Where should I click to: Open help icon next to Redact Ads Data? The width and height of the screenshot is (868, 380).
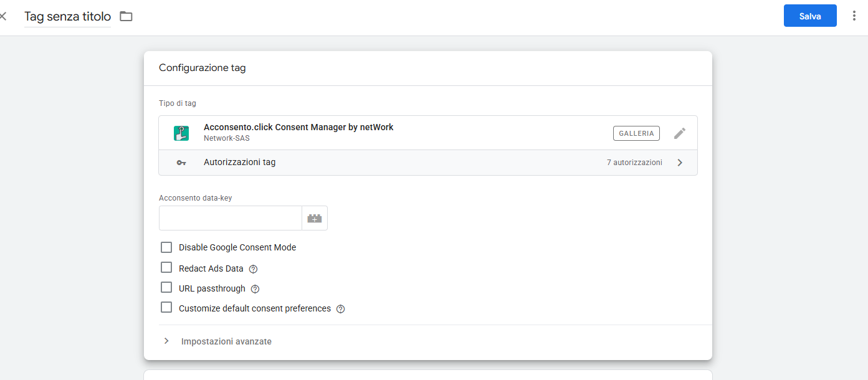click(253, 269)
